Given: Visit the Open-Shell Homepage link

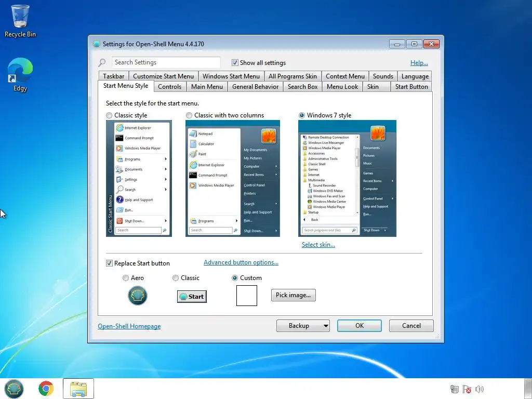Looking at the screenshot, I should coord(129,326).
